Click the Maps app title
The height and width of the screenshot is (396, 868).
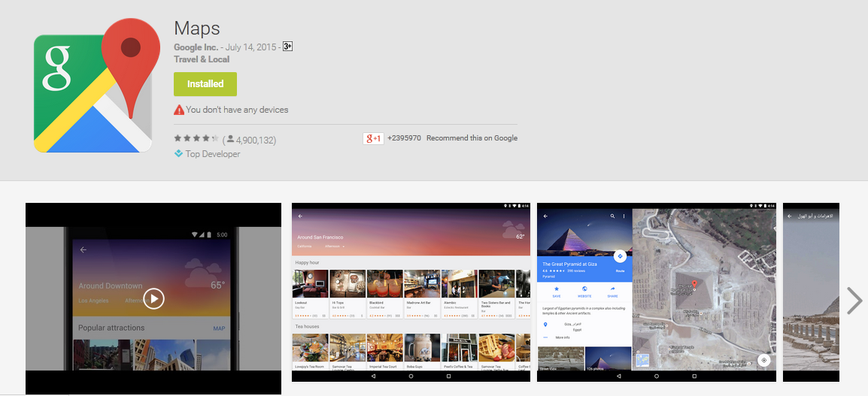pyautogui.click(x=197, y=29)
